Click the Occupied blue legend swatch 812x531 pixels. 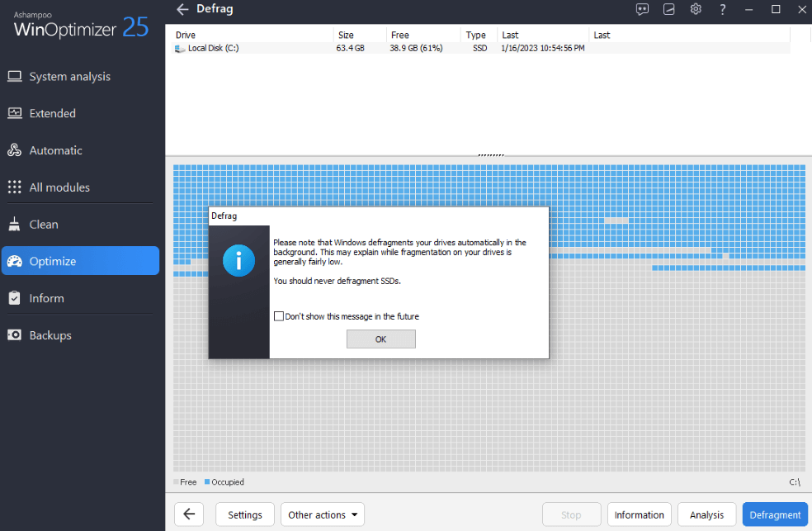tap(207, 481)
